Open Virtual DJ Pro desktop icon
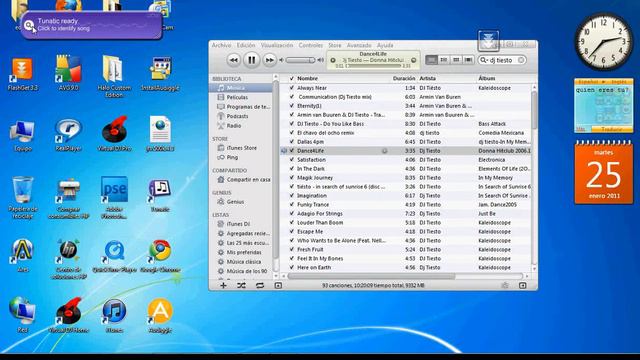 click(114, 135)
